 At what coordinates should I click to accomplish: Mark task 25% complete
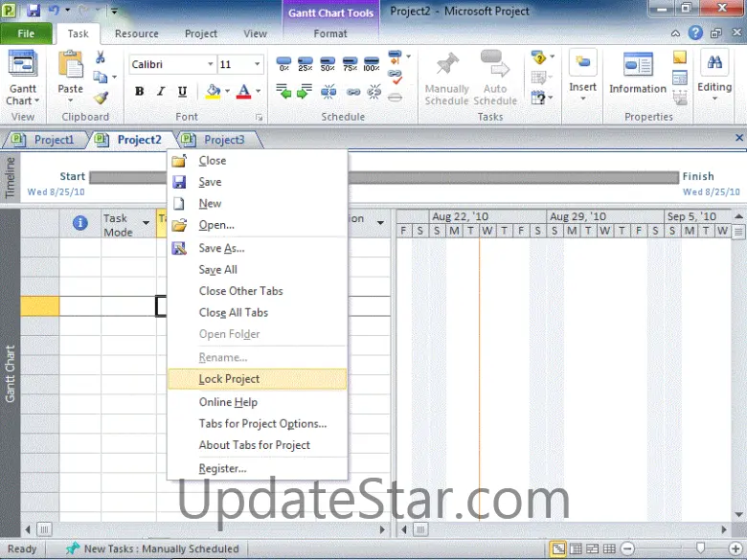(306, 64)
